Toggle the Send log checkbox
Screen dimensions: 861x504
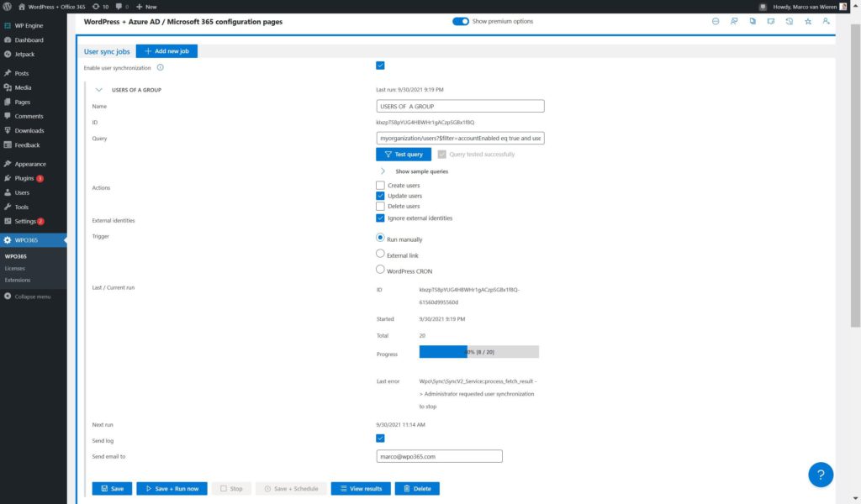[x=380, y=438]
